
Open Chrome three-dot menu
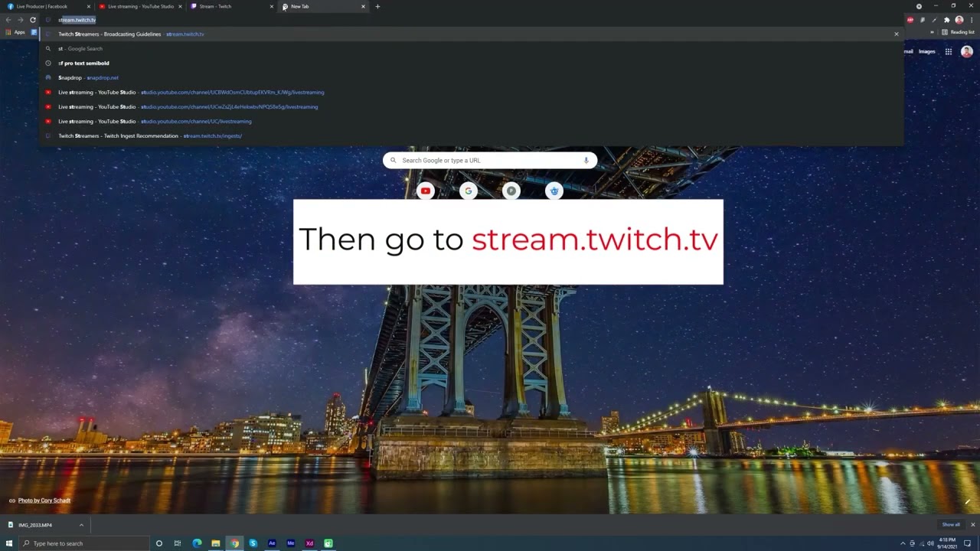(x=971, y=20)
